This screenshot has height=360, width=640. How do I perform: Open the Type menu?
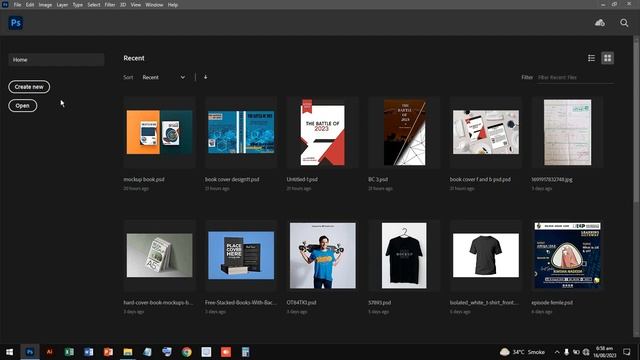point(78,5)
